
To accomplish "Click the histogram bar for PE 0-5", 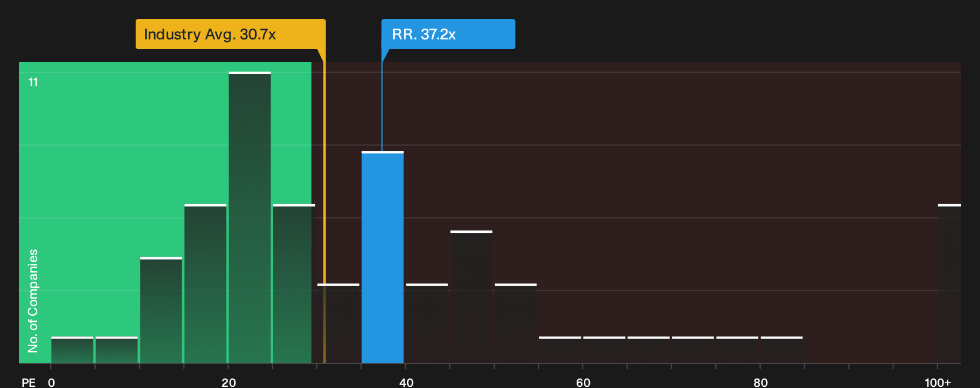I will (72, 350).
